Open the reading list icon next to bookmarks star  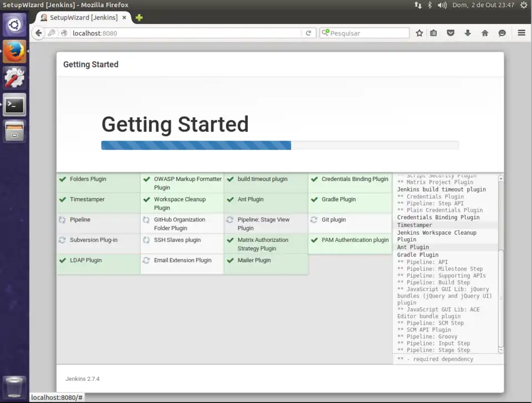(x=434, y=33)
